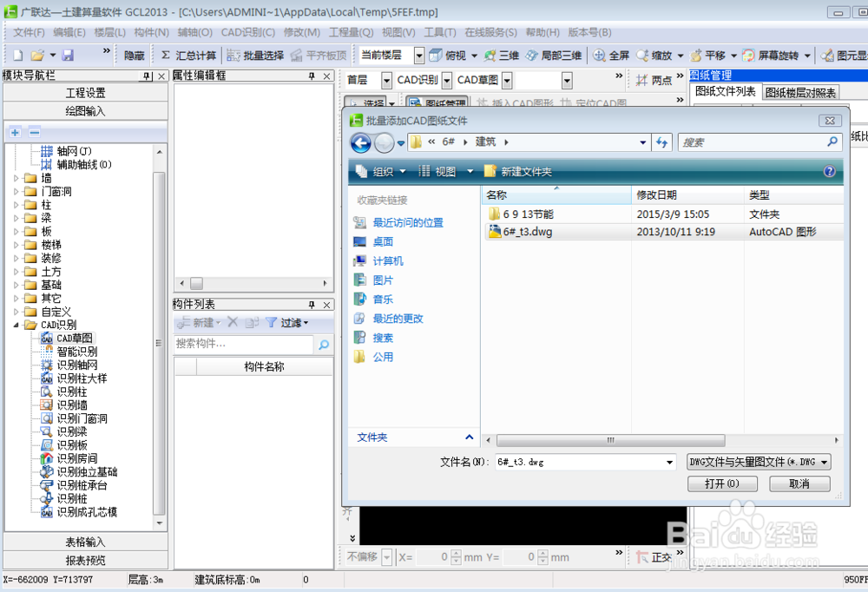Switch to 三维 3D view
Viewport: 868px width, 592px height.
click(501, 56)
